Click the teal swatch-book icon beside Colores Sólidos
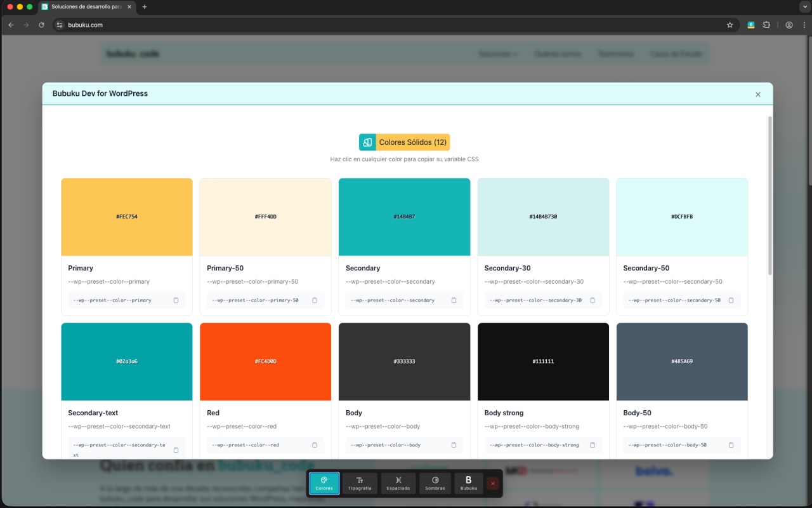 click(367, 142)
